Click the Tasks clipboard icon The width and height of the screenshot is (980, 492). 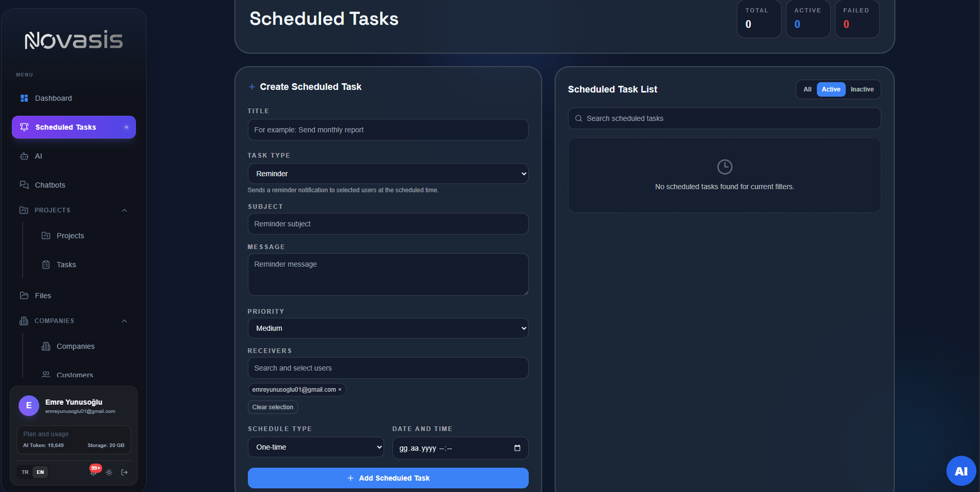[x=46, y=265]
